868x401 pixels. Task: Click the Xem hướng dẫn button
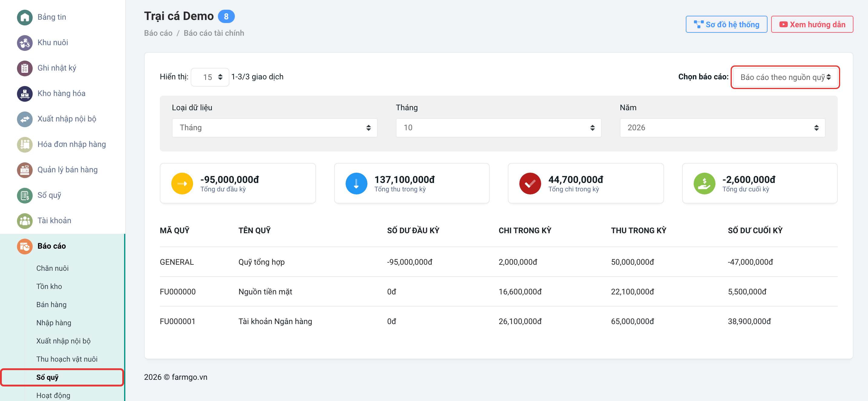tap(812, 25)
